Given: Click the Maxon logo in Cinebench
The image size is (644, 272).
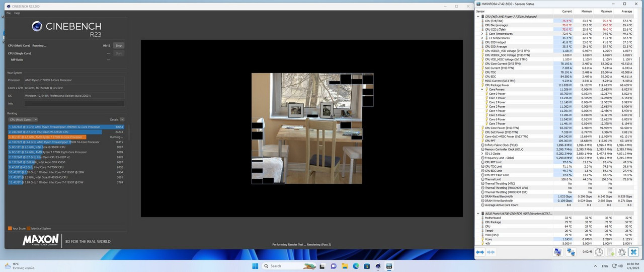Looking at the screenshot, I should pyautogui.click(x=40, y=240).
